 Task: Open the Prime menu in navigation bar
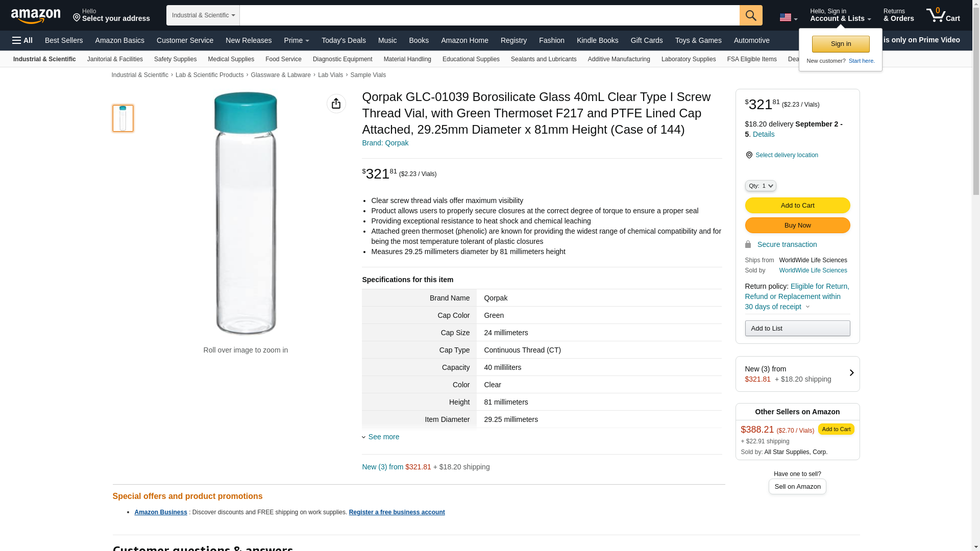point(296,40)
